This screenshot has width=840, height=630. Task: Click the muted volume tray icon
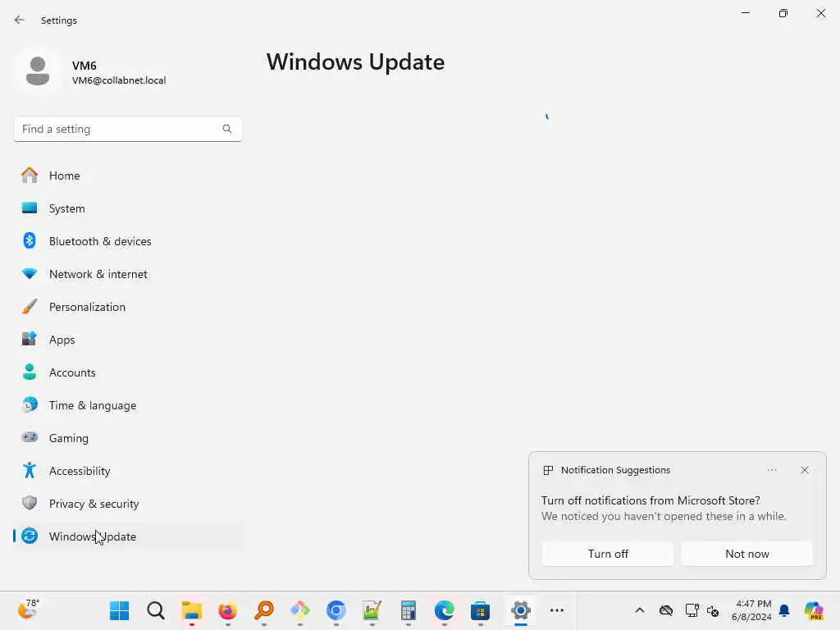(x=713, y=610)
